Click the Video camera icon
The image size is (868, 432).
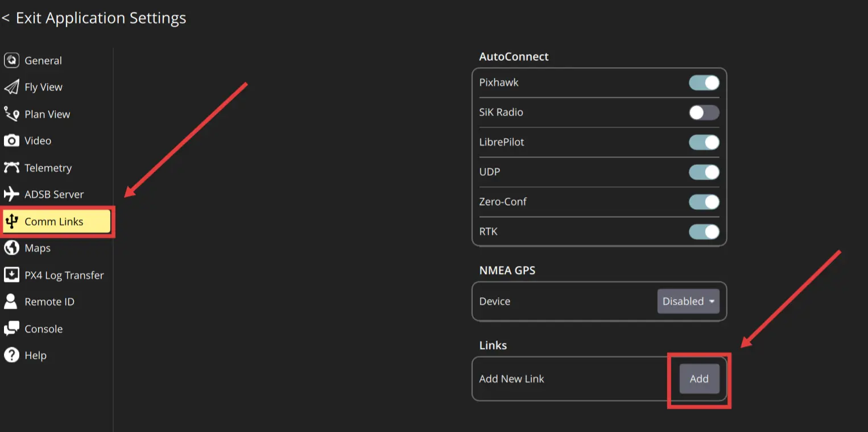[x=11, y=140]
